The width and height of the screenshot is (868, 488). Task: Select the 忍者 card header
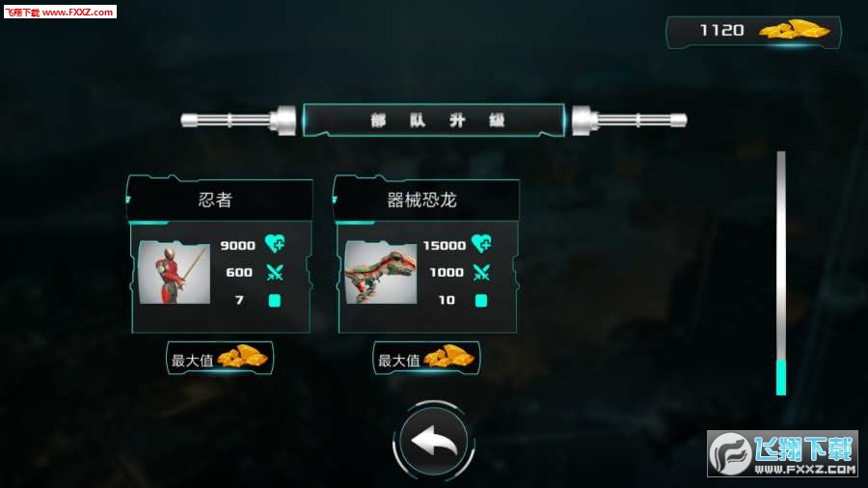point(220,200)
